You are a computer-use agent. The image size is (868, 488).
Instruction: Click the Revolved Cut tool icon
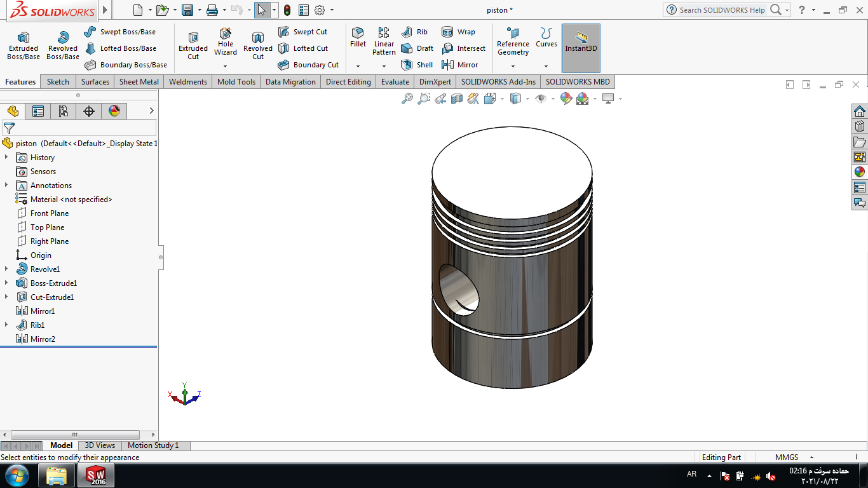(x=257, y=39)
